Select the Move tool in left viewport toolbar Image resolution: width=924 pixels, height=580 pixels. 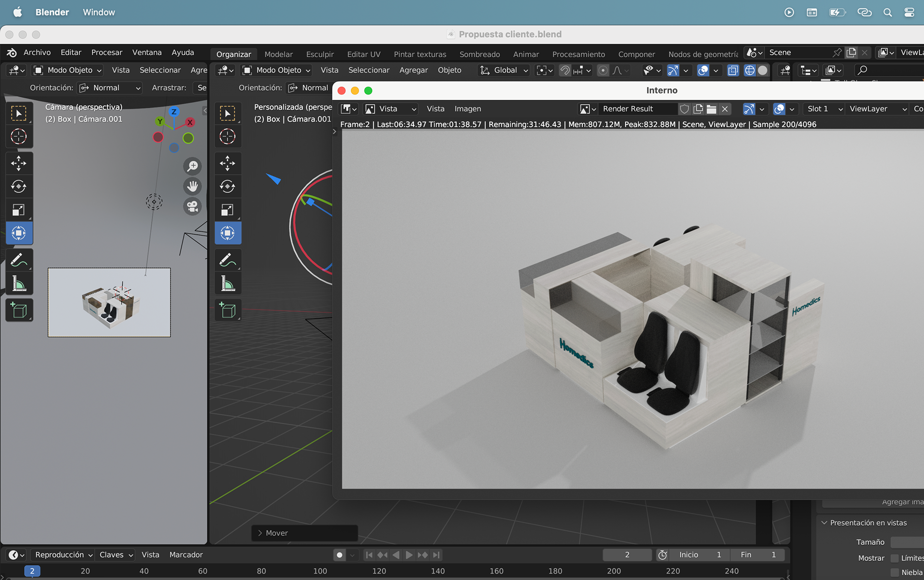click(19, 163)
